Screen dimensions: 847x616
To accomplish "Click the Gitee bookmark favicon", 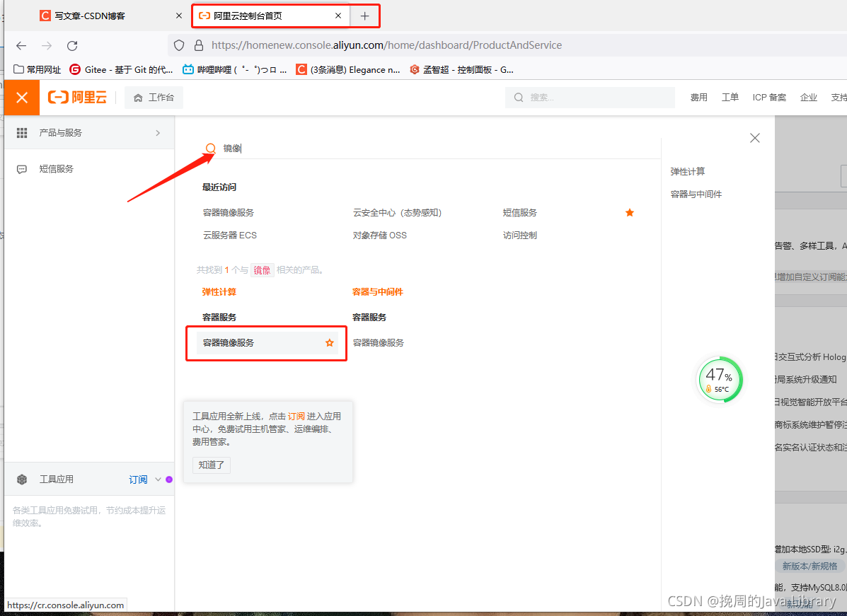I will click(75, 69).
